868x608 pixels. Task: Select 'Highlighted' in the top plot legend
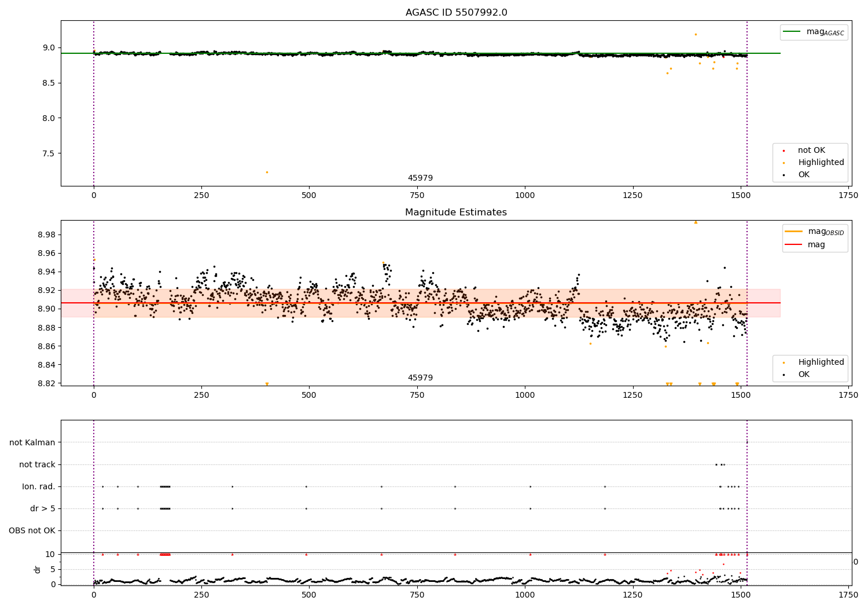tap(821, 163)
